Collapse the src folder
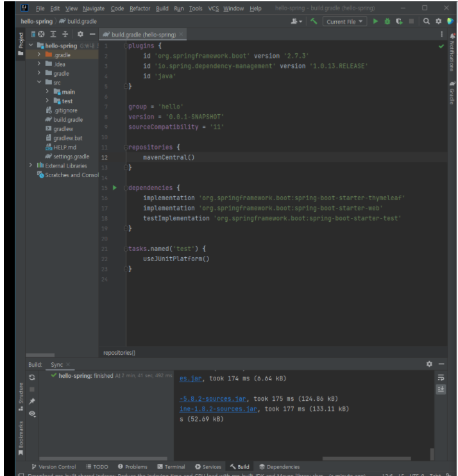Screen dimensions: 458x476 39,82
